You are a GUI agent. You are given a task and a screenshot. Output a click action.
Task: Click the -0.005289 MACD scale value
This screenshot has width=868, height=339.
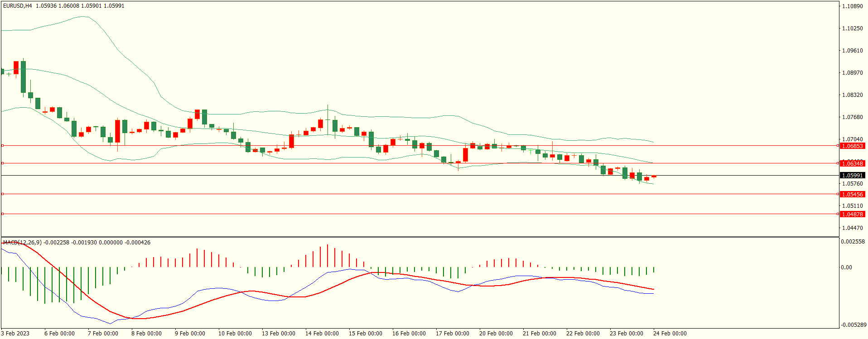point(854,325)
